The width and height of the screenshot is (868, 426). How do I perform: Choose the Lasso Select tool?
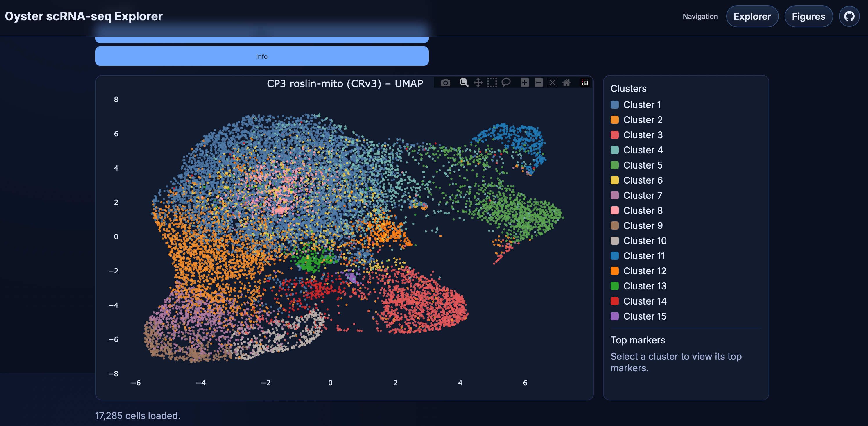506,83
